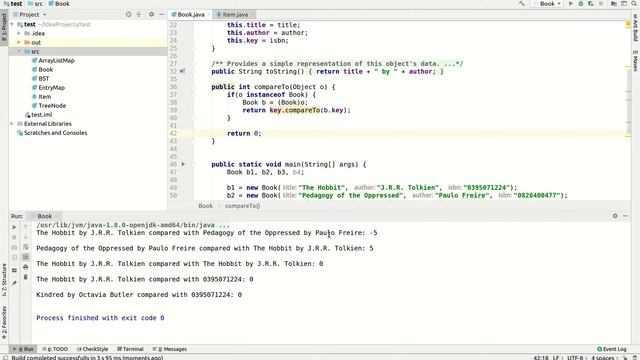Open the Book run configuration dropdown
Image resolution: width=640 pixels, height=360 pixels.
[547, 4]
